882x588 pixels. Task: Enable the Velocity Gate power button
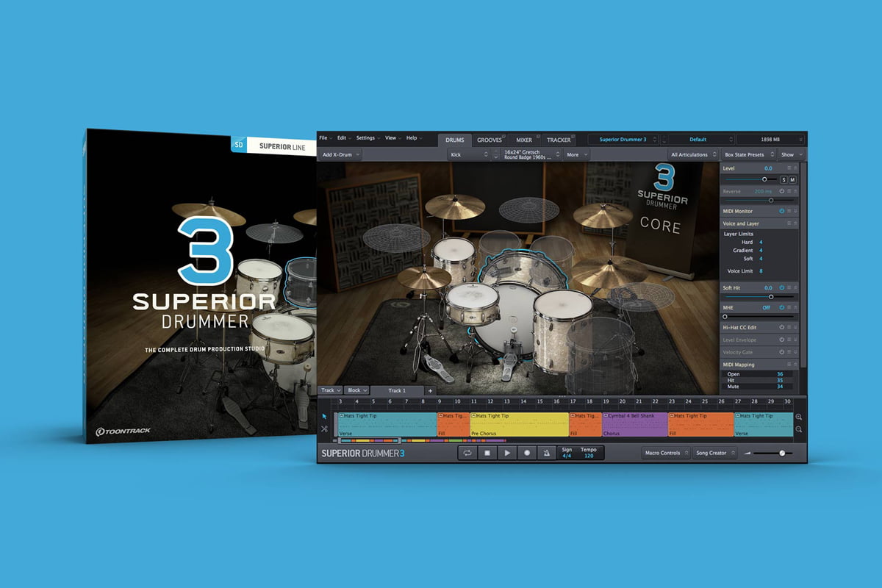click(x=781, y=352)
